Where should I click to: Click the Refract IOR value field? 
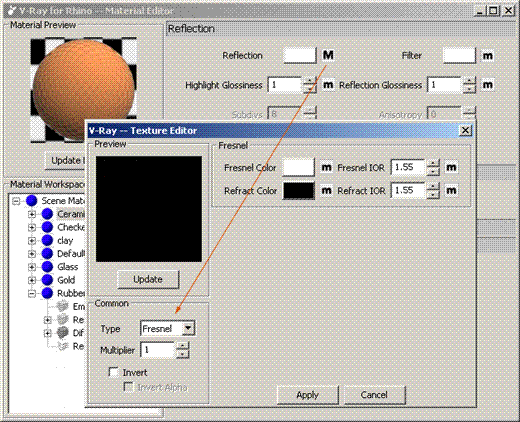coord(409,191)
